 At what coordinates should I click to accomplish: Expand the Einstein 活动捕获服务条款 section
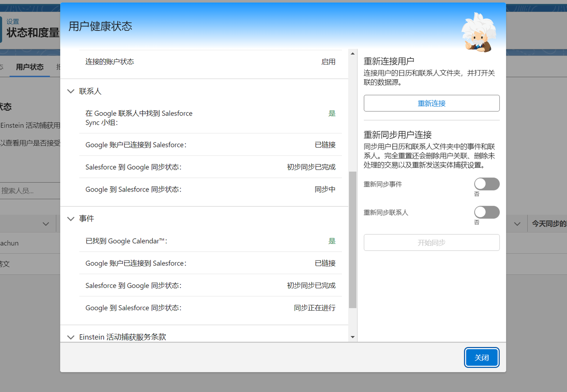[71, 337]
